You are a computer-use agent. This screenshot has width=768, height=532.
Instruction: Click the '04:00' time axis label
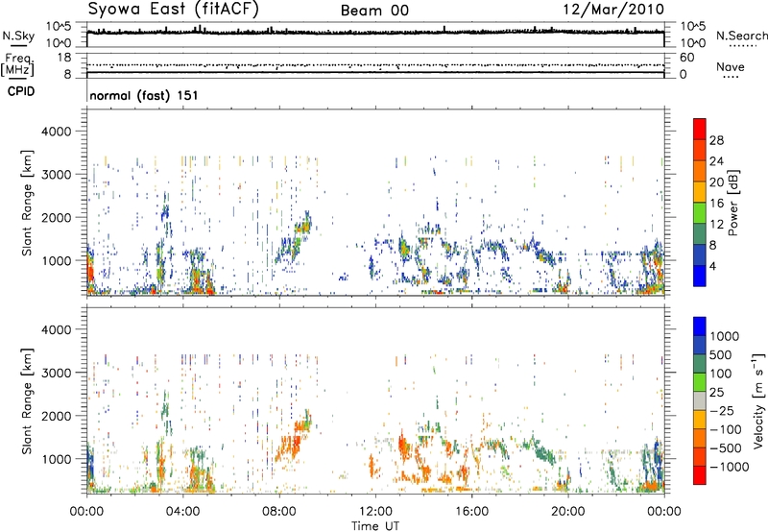click(x=183, y=512)
